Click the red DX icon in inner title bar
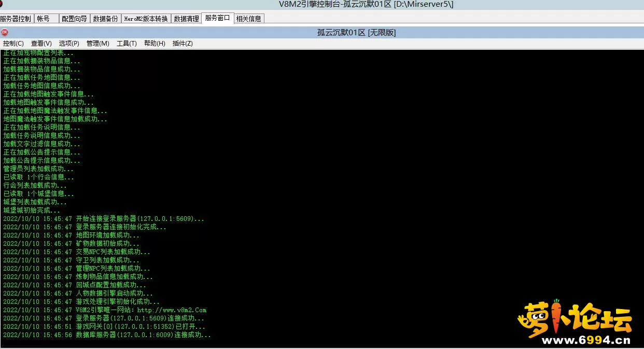Image resolution: width=644 pixels, height=349 pixels. click(x=5, y=32)
